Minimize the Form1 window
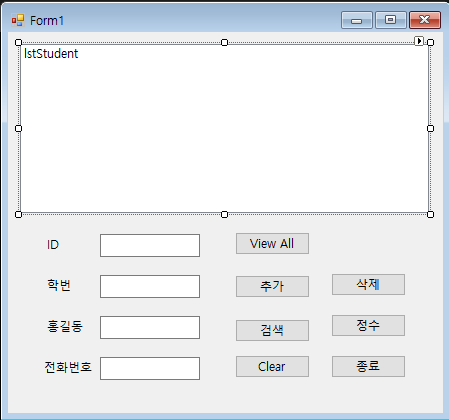 [x=357, y=20]
